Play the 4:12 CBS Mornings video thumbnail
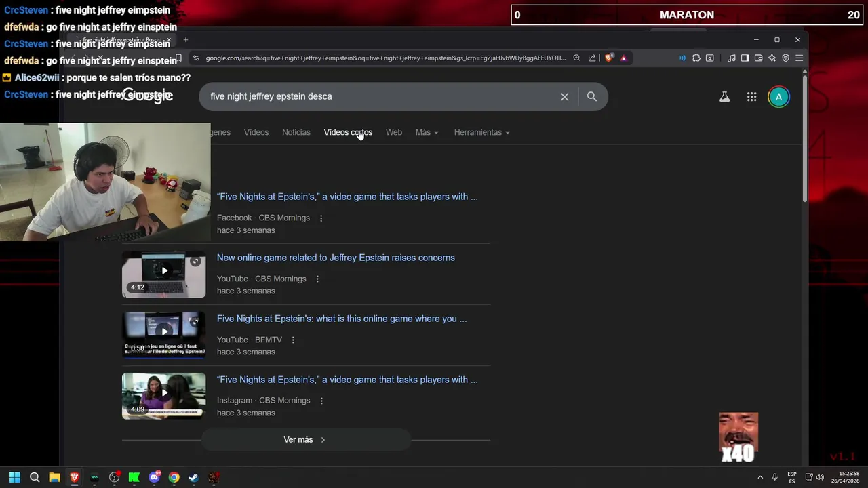The width and height of the screenshot is (868, 488). (x=163, y=274)
